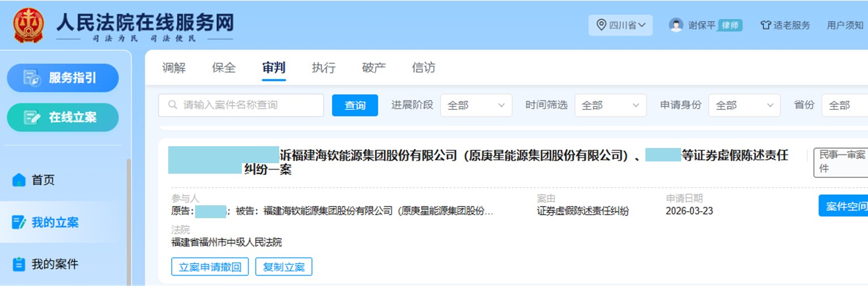Switch to the 调解 tab

[173, 68]
